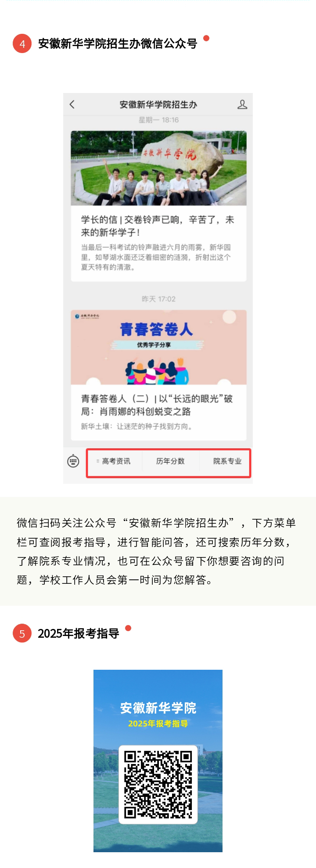
Task: Click the small list icon beside 高考资讯
Action: [98, 461]
